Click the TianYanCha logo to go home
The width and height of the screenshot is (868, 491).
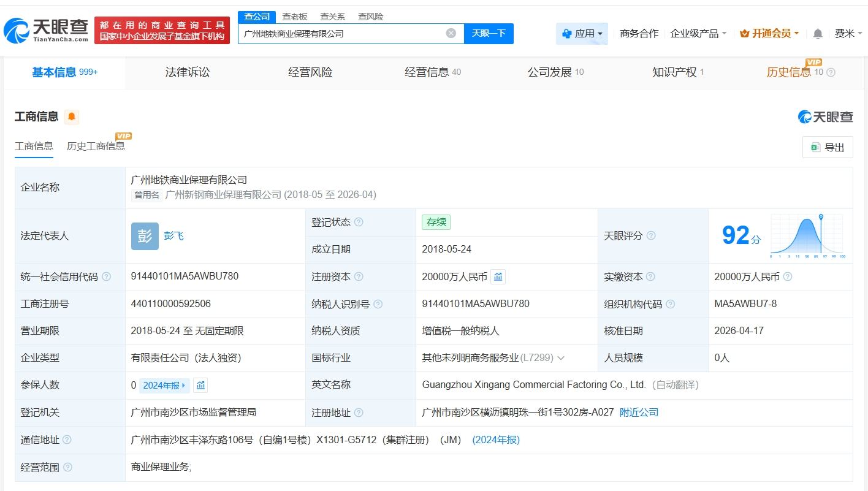click(46, 31)
